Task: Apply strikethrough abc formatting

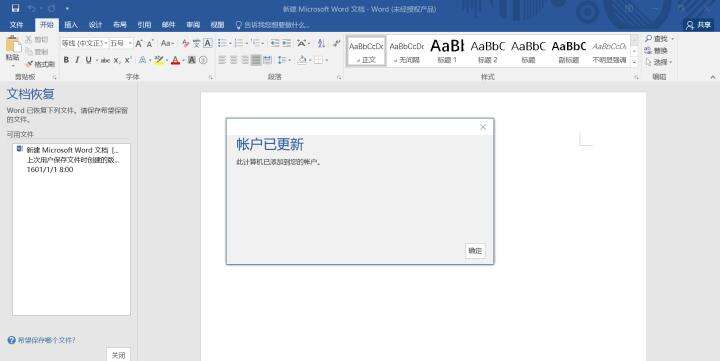Action: click(105, 60)
